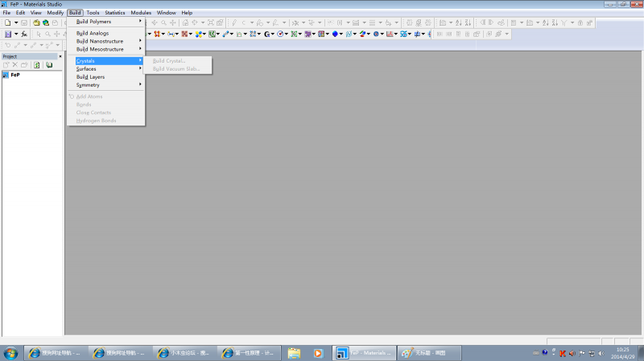Click the cyan curves module icon

[349, 34]
